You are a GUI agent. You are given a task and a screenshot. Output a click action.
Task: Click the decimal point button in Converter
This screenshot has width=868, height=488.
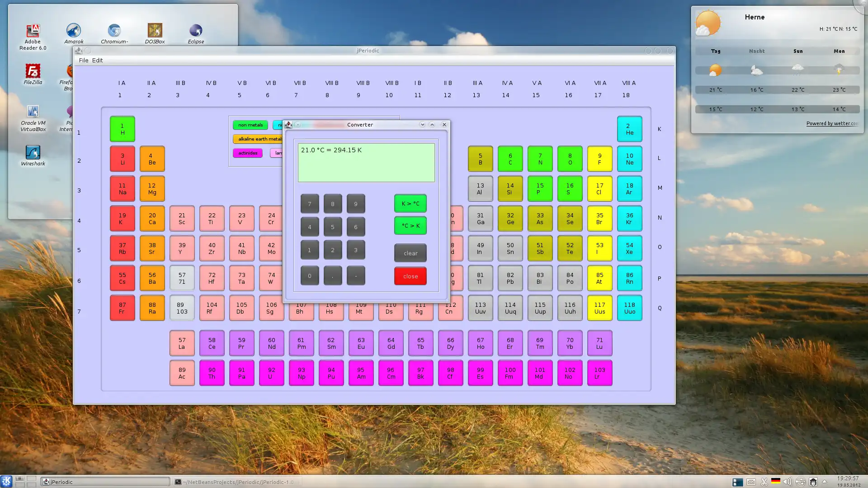[x=333, y=275]
